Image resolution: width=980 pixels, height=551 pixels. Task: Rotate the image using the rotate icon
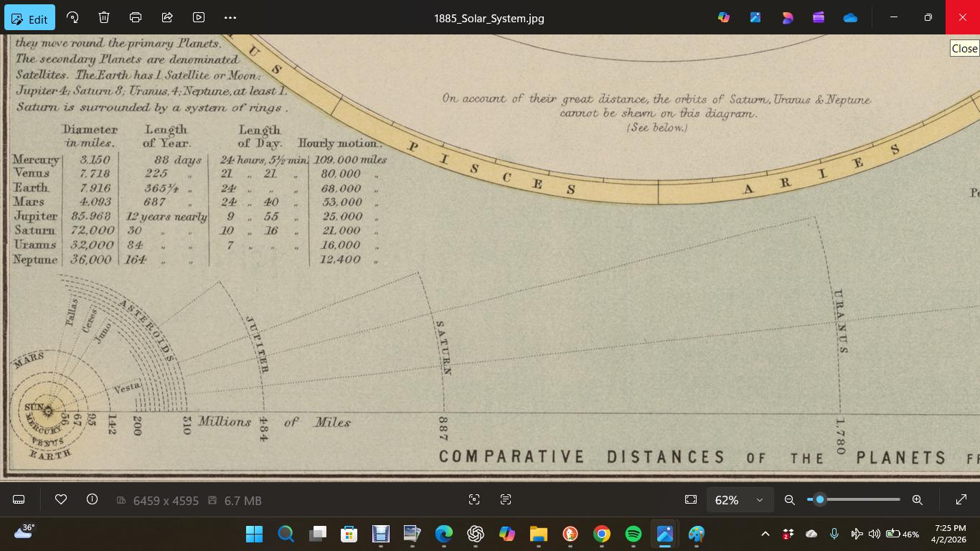pyautogui.click(x=72, y=17)
